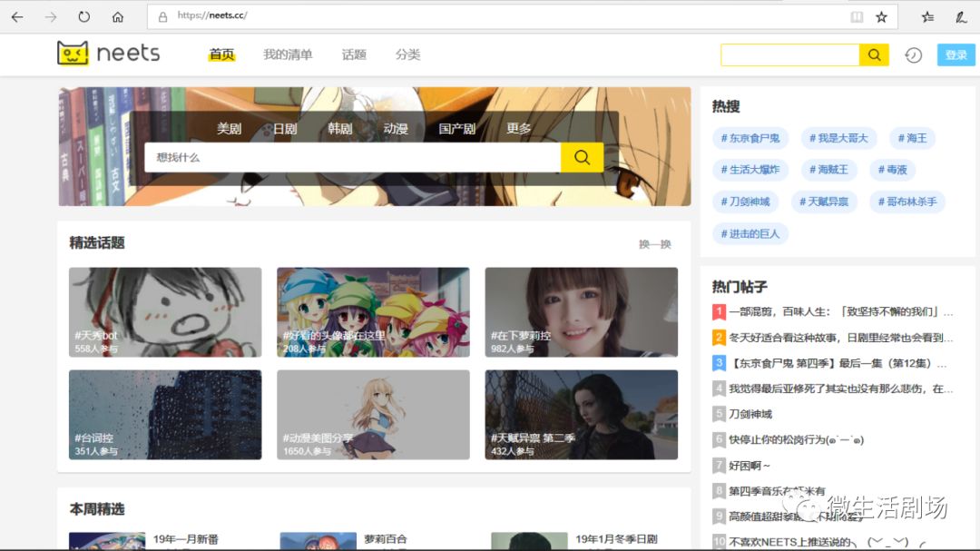Open the favorites hub icon
Screen dimensions: 980x551
tap(927, 17)
